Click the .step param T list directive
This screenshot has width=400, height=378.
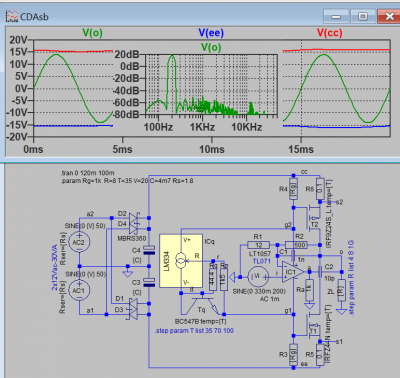pyautogui.click(x=194, y=331)
